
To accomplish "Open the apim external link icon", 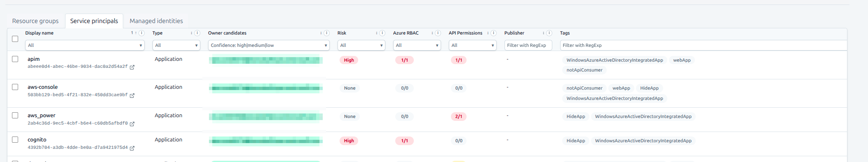I will [132, 67].
